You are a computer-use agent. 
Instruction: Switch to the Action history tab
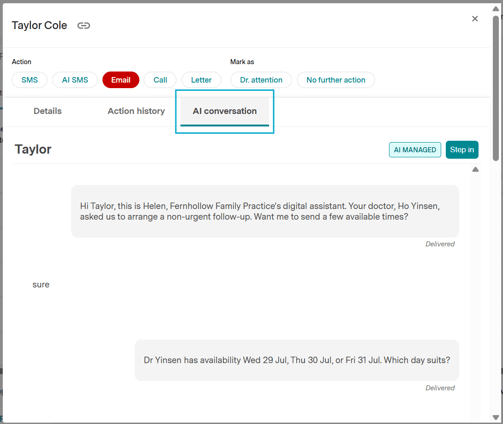point(136,111)
